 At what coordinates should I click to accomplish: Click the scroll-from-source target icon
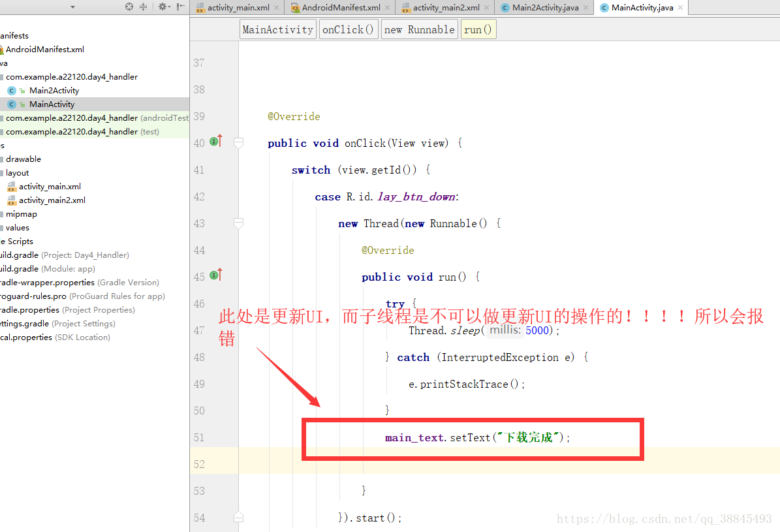(129, 7)
